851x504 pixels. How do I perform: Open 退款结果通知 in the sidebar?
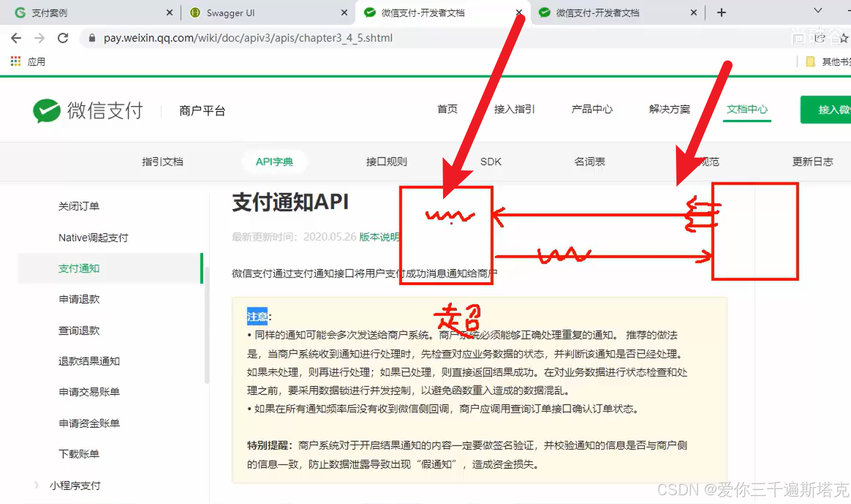coord(89,361)
